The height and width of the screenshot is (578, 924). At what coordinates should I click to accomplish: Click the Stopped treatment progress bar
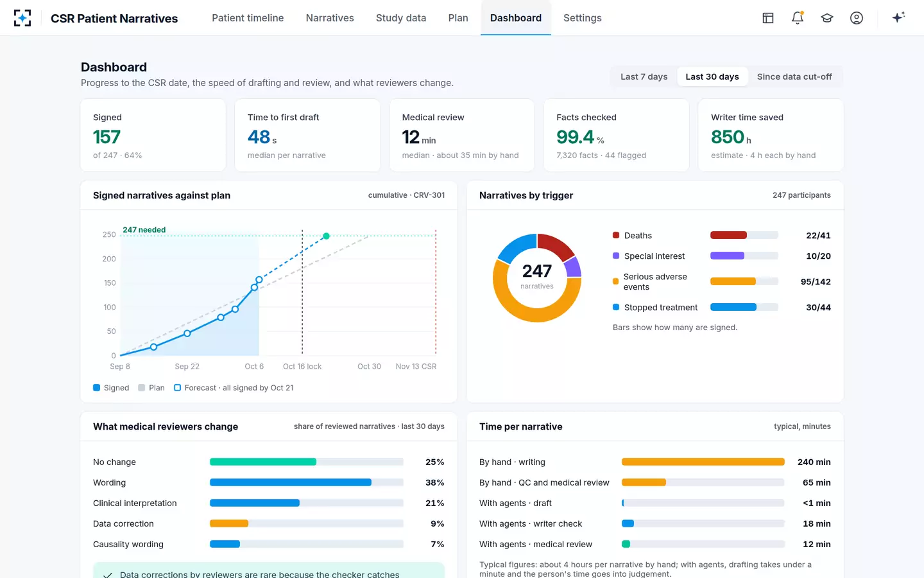coord(744,308)
